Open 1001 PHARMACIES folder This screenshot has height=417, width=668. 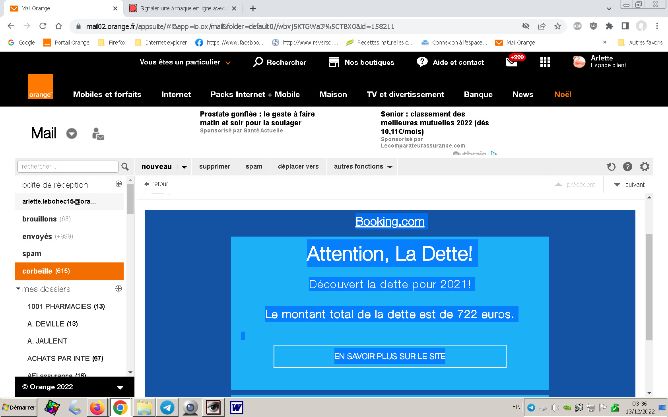tap(66, 306)
